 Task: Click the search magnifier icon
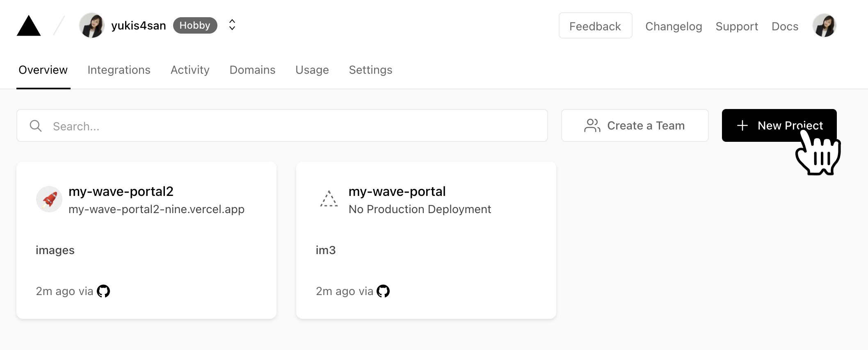[x=36, y=126]
